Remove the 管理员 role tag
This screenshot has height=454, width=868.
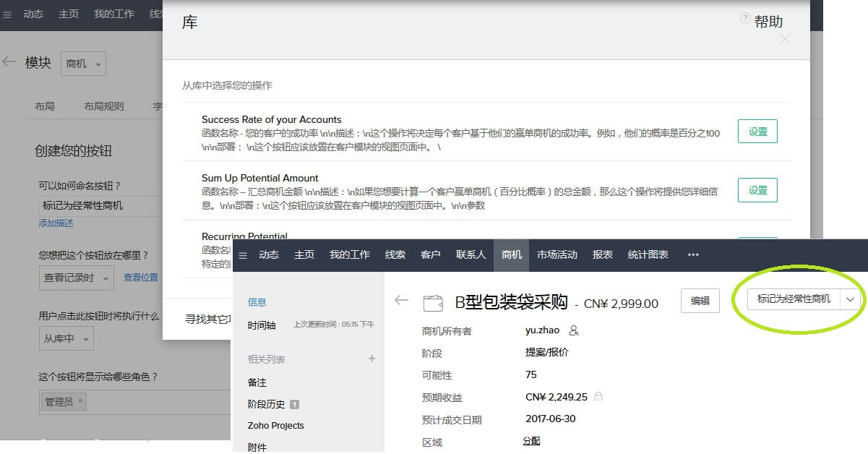click(x=80, y=401)
